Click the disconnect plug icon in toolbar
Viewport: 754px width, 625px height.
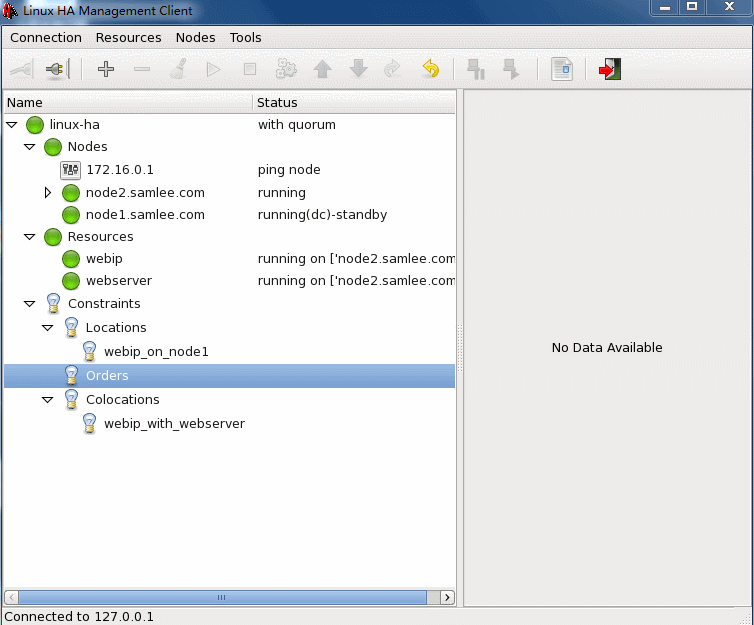57,69
